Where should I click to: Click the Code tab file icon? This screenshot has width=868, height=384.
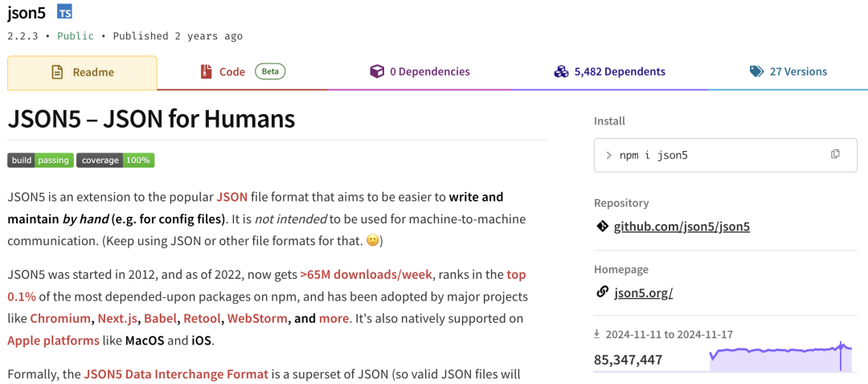coord(207,72)
